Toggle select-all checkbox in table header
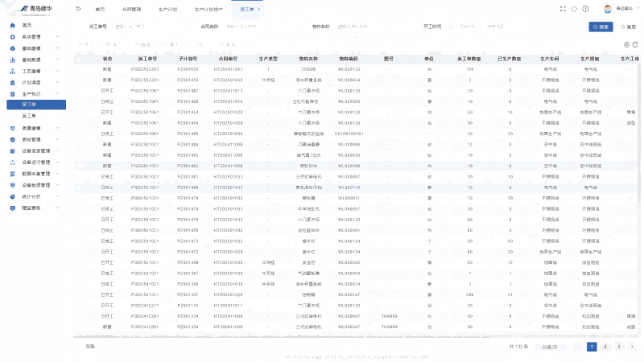This screenshot has height=362, width=644. point(79,59)
